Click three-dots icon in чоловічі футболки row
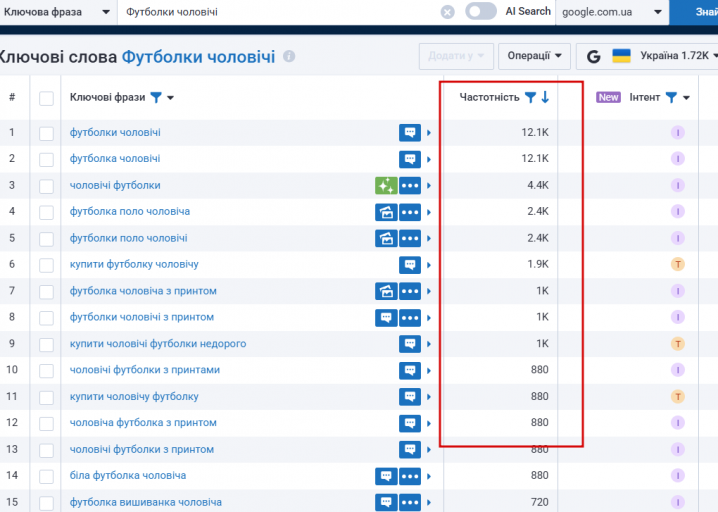718x512 pixels. (x=410, y=185)
